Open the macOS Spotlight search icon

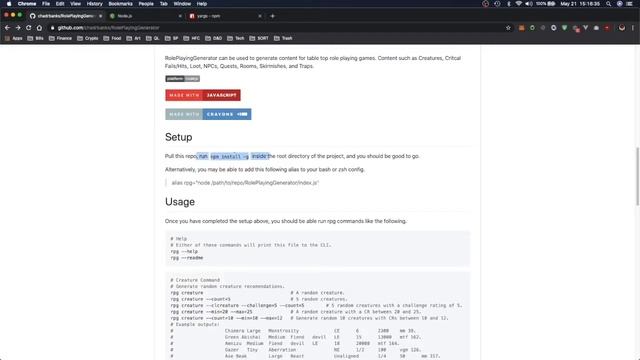(x=608, y=4)
